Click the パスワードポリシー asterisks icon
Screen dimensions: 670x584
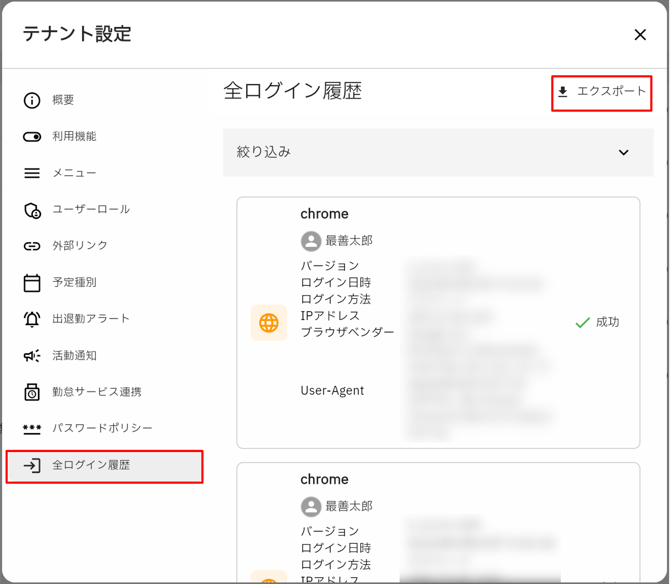pos(32,429)
